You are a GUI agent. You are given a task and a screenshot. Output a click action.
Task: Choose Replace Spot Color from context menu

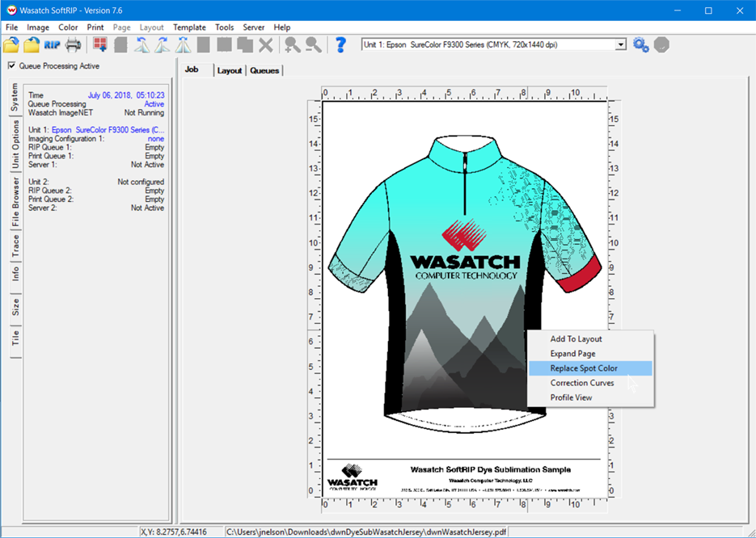coord(585,368)
